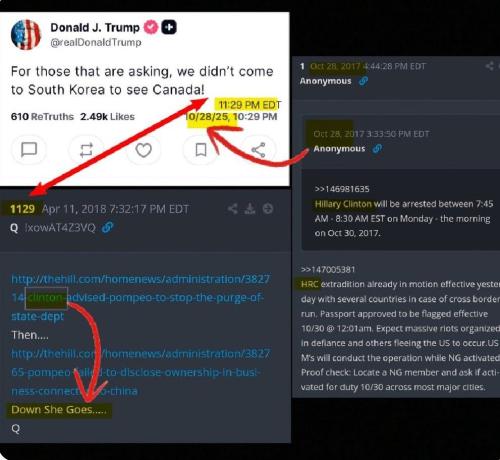Click link icon beside quoted Anonymous post
Viewport: 500px width, 460px height.
coord(377,149)
